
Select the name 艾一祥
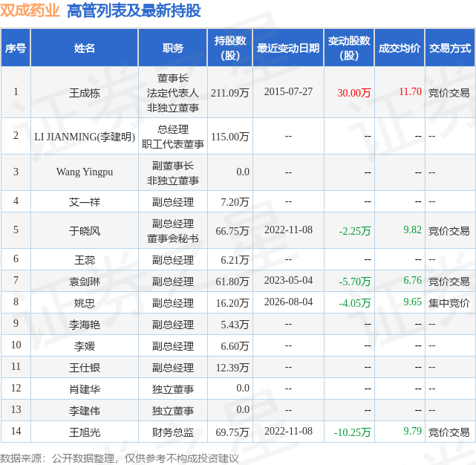(85, 201)
